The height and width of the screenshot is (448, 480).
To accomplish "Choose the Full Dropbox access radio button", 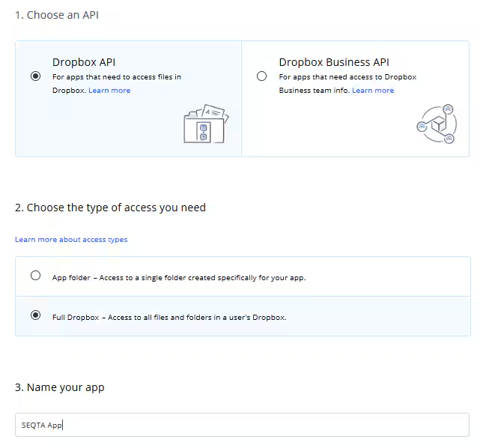I will pos(35,315).
